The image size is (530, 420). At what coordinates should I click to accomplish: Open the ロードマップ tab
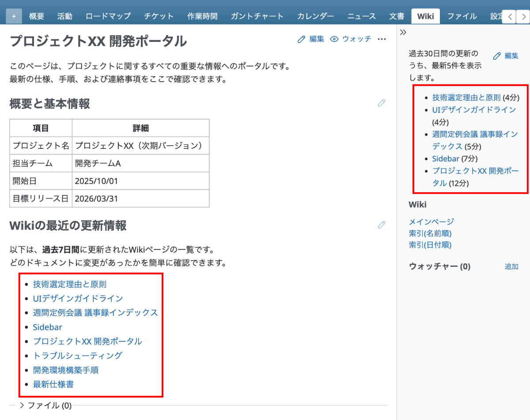coord(108,16)
